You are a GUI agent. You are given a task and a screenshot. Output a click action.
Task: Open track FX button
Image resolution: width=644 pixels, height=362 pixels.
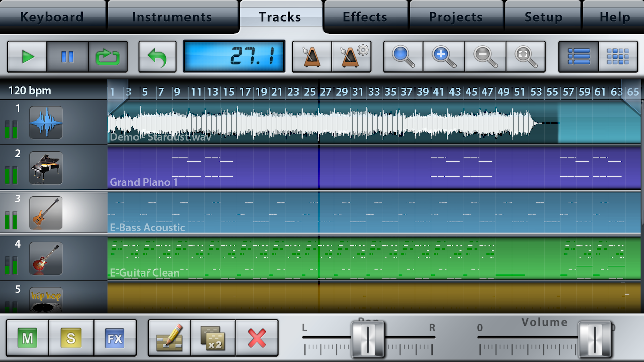coord(115,338)
